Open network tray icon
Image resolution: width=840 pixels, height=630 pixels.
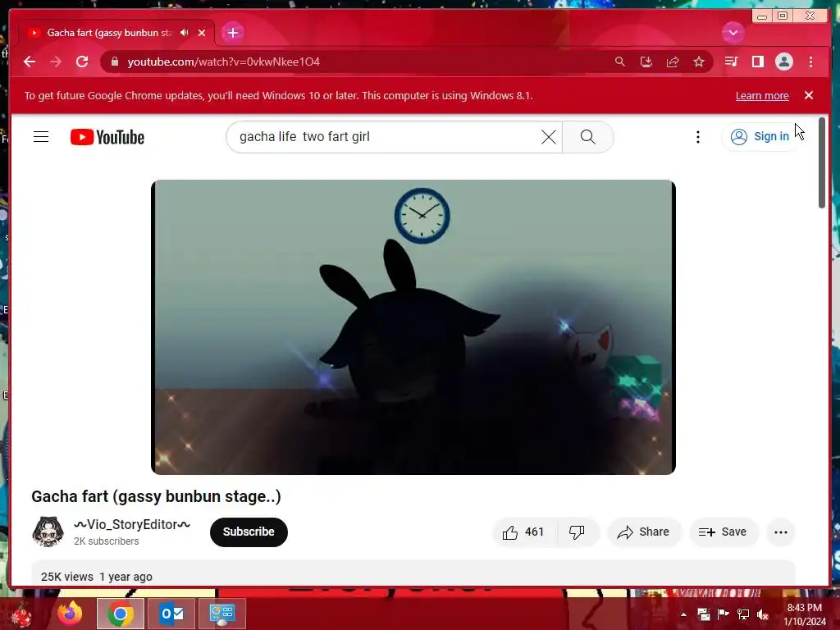tap(742, 614)
